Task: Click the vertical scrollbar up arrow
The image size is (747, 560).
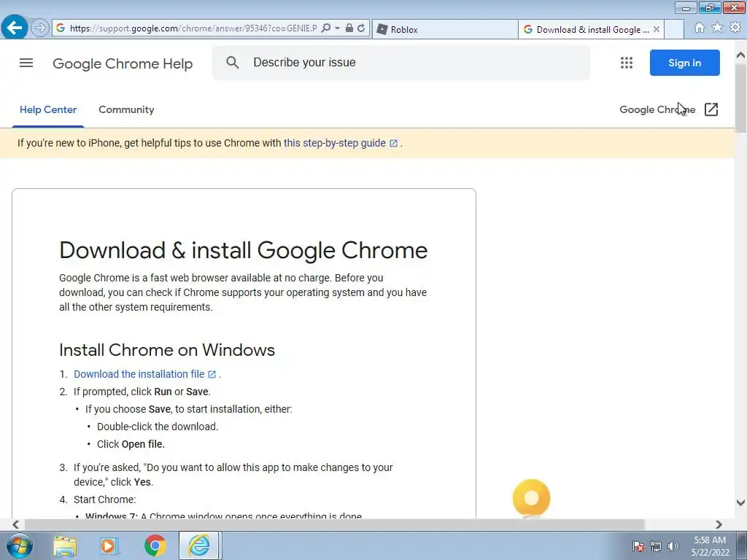Action: (x=740, y=56)
